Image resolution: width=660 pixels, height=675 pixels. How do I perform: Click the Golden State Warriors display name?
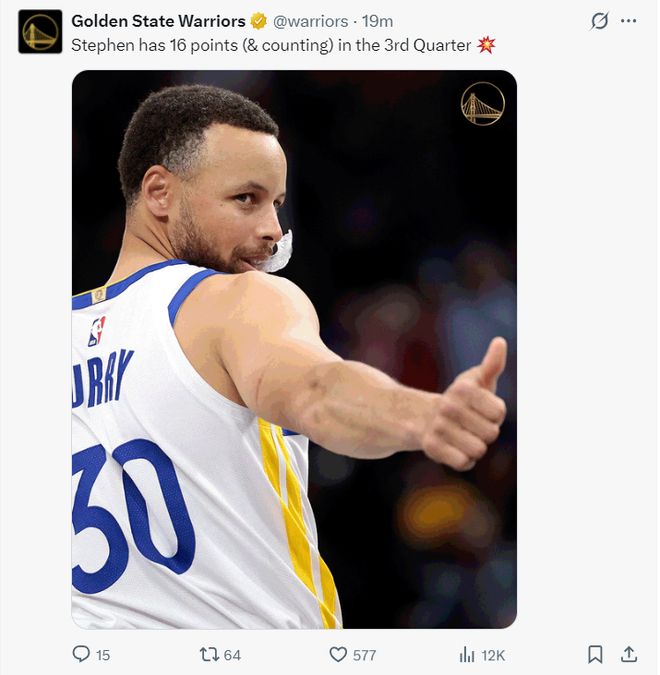(158, 21)
